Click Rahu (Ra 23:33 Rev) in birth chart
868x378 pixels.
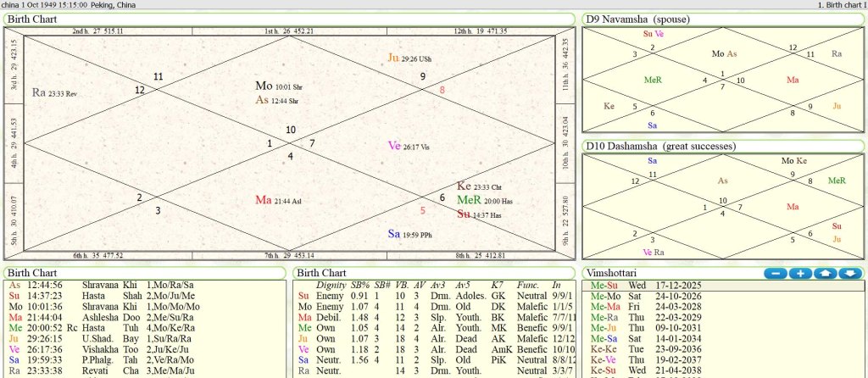[55, 92]
